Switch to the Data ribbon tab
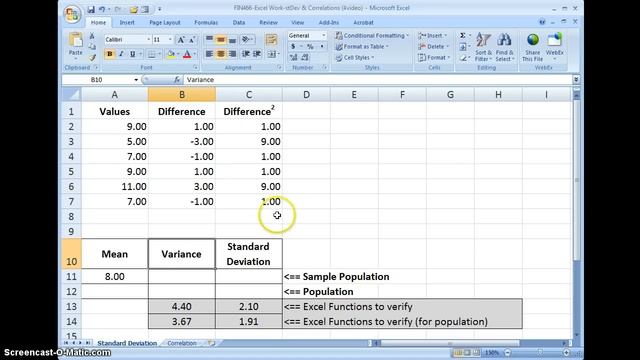Viewport: 640px width, 360px height. click(239, 22)
